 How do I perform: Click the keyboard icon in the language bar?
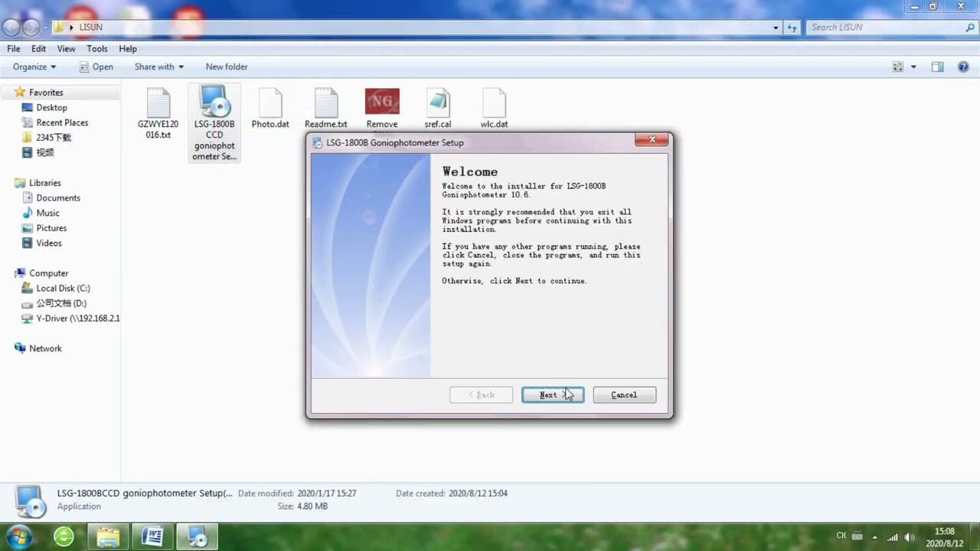(x=857, y=536)
